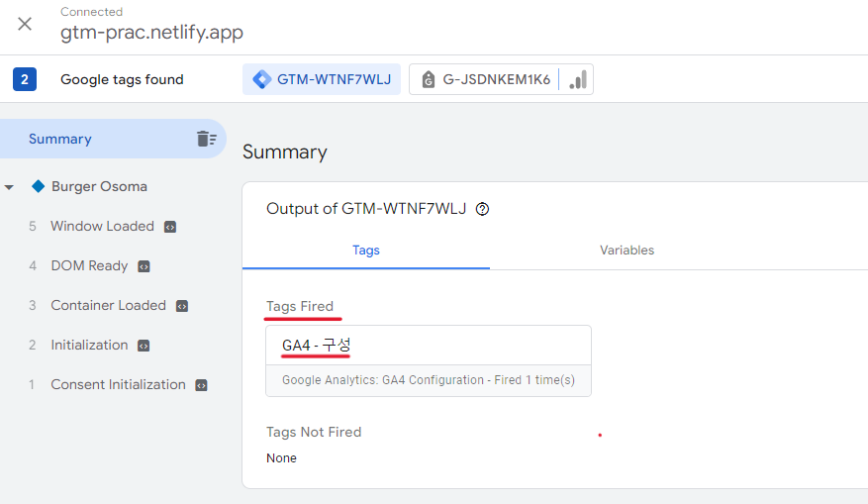This screenshot has height=504, width=868.
Task: Click the tag icon in G-JSDNKEM1K6 chip
Action: click(x=428, y=80)
